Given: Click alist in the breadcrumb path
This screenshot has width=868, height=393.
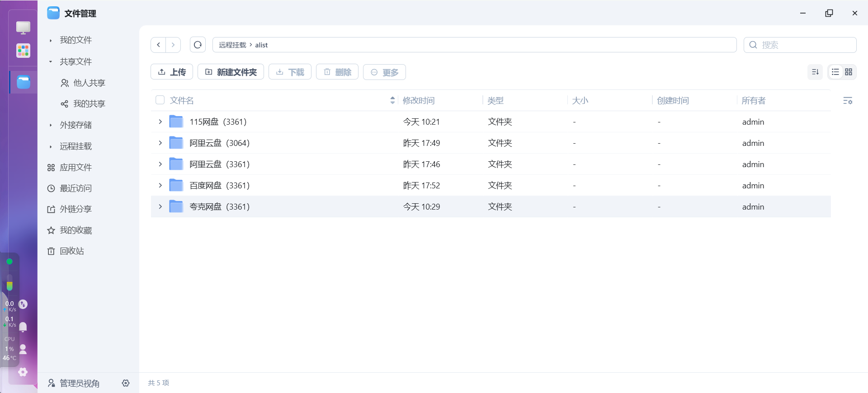Looking at the screenshot, I should [261, 45].
